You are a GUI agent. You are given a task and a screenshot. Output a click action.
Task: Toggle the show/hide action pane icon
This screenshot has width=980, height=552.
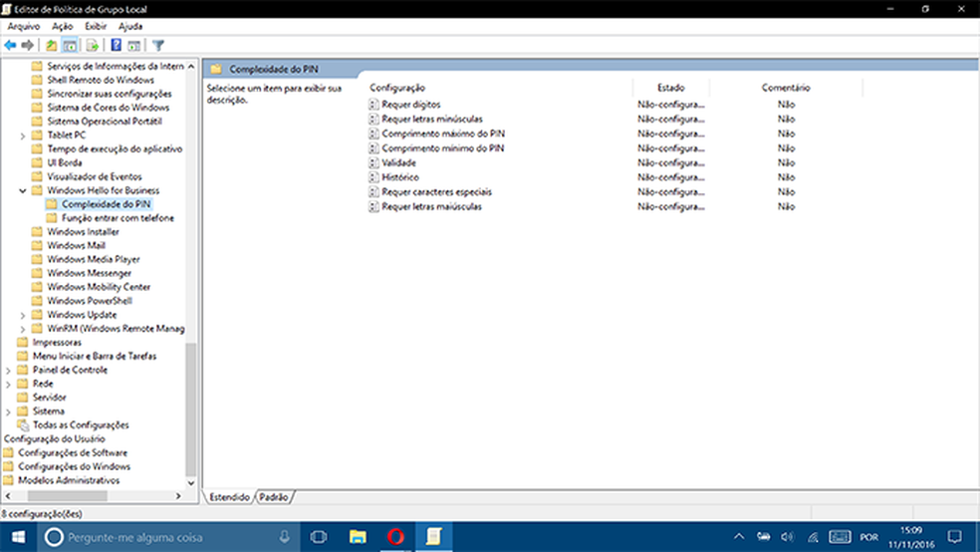(x=133, y=45)
